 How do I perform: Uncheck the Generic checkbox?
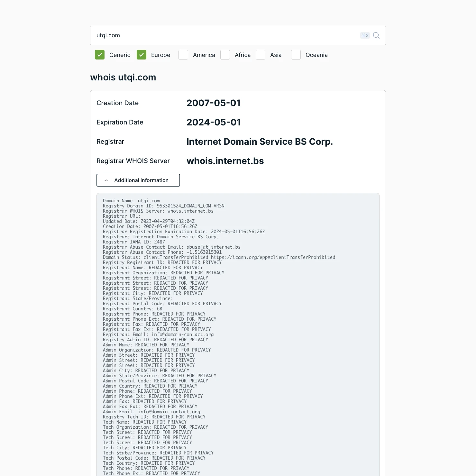pyautogui.click(x=100, y=55)
